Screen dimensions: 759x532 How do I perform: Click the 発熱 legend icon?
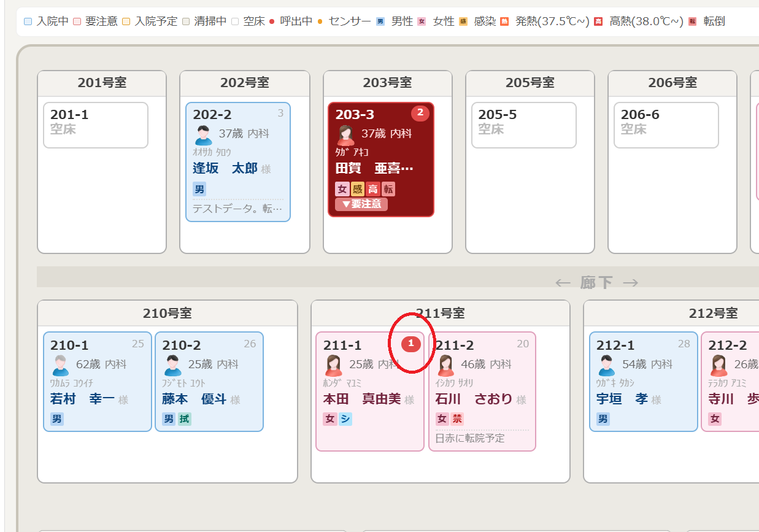[x=504, y=21]
